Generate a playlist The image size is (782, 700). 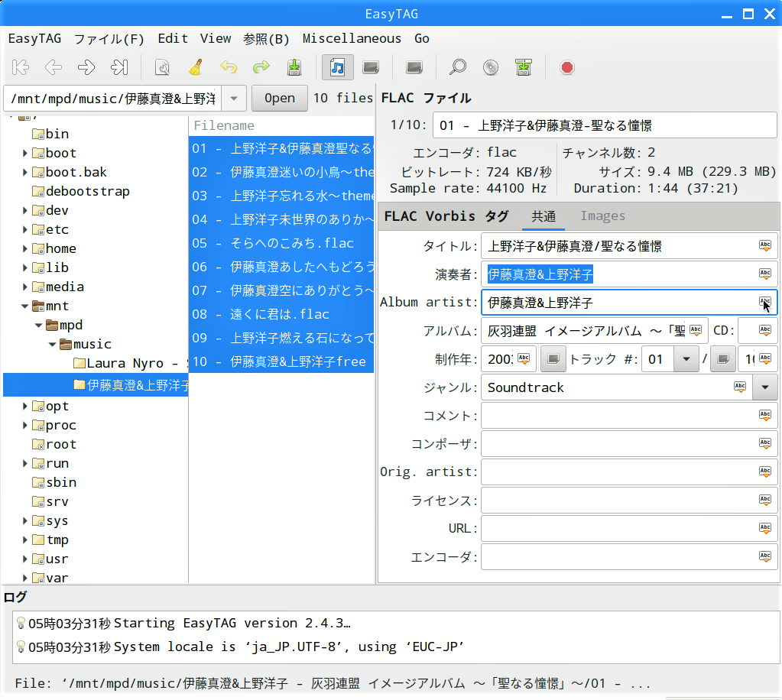tap(524, 67)
